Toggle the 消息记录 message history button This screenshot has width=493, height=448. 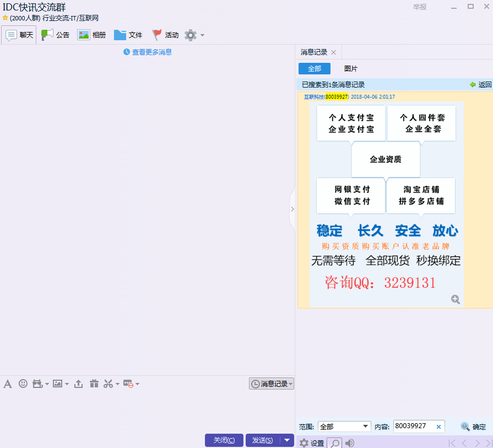pos(271,384)
